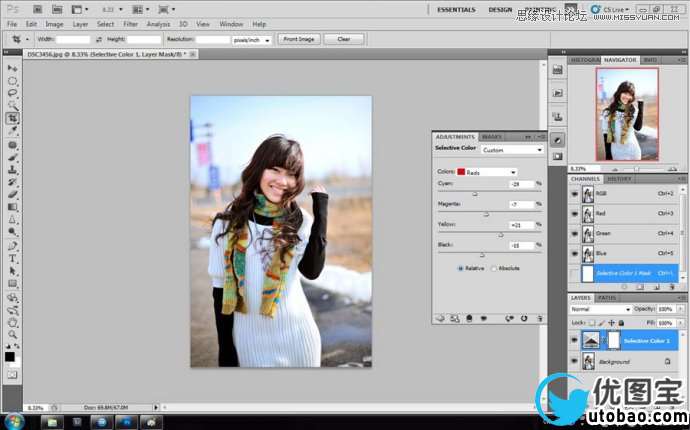Toggle visibility of Green channel
The height and width of the screenshot is (430, 690).
tap(574, 234)
